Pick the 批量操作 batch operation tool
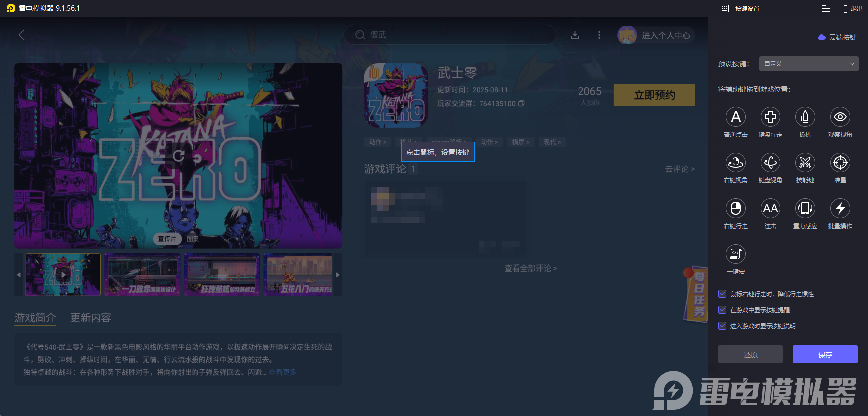Screen dimensions: 868x416 [x=840, y=209]
